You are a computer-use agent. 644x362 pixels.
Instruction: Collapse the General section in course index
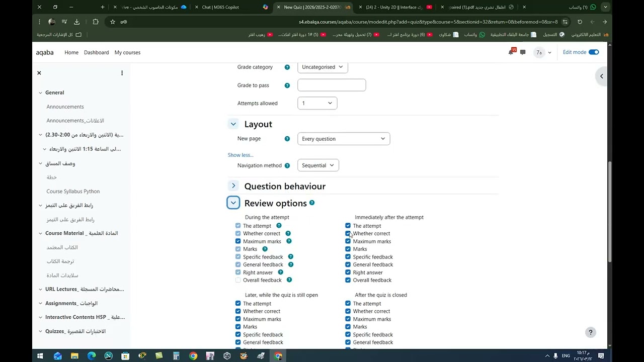click(40, 93)
